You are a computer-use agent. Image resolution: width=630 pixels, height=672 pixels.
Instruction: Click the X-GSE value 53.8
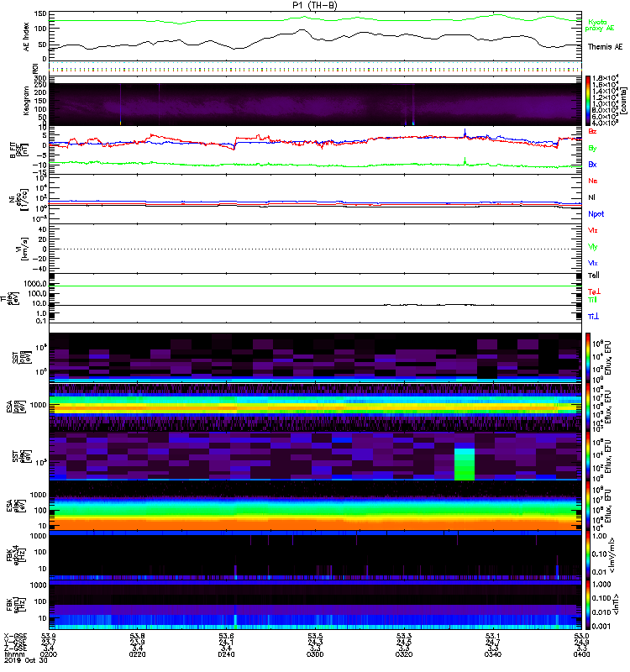pyautogui.click(x=137, y=636)
